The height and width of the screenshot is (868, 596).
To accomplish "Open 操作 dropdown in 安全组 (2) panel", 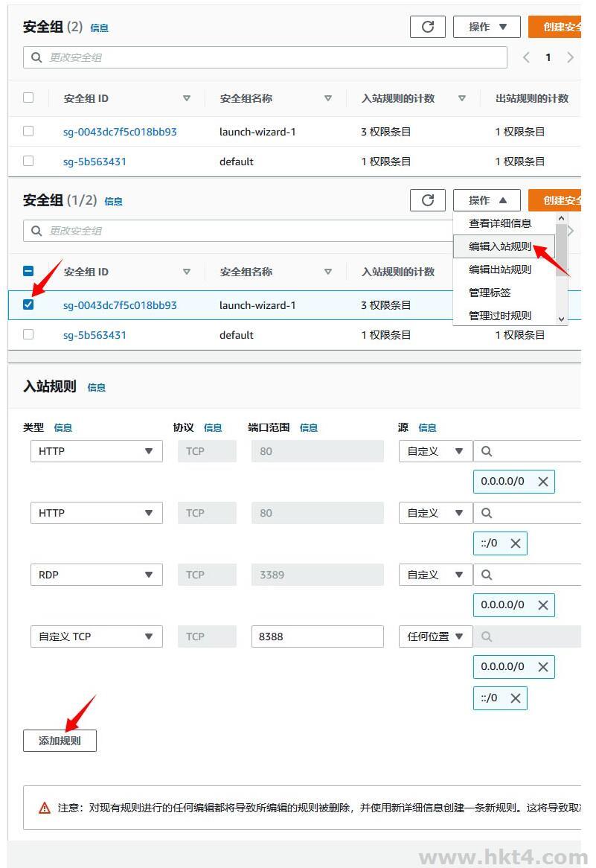I will click(x=487, y=27).
